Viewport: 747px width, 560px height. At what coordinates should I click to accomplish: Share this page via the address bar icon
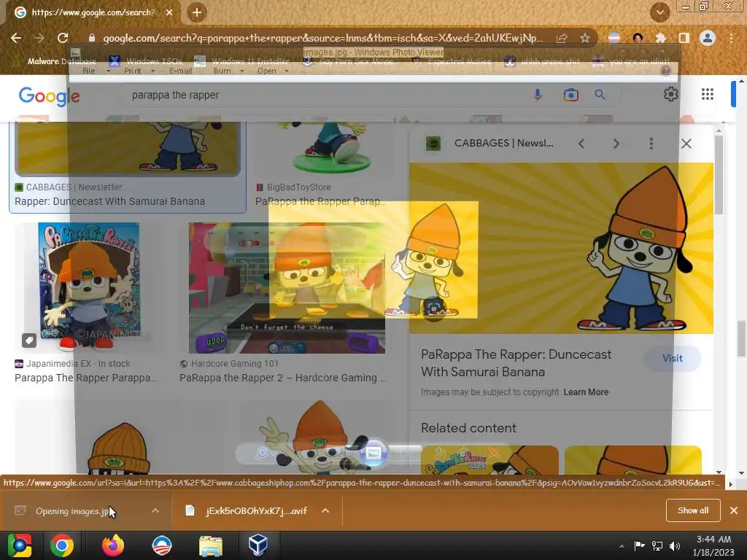(x=562, y=38)
